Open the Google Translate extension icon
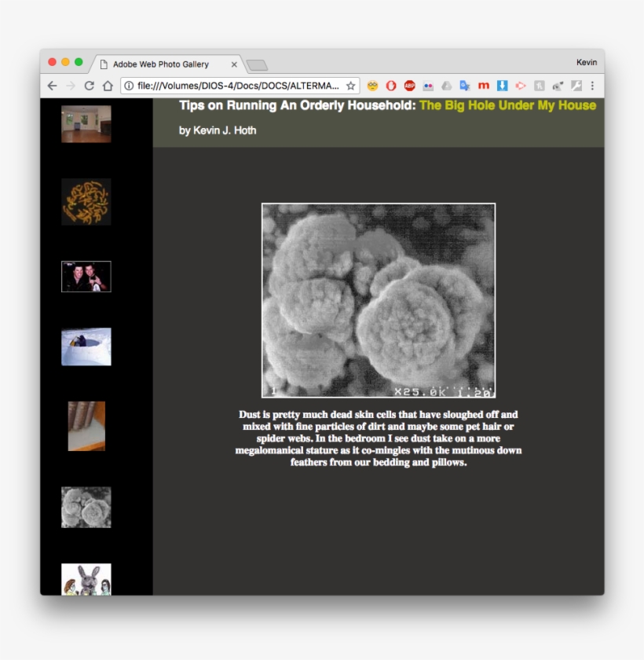The image size is (644, 660). tap(465, 86)
